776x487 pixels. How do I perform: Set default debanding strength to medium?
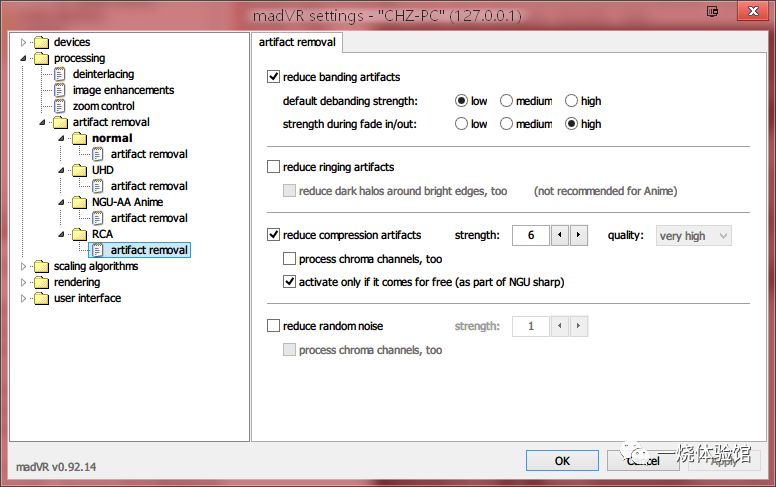click(x=506, y=101)
